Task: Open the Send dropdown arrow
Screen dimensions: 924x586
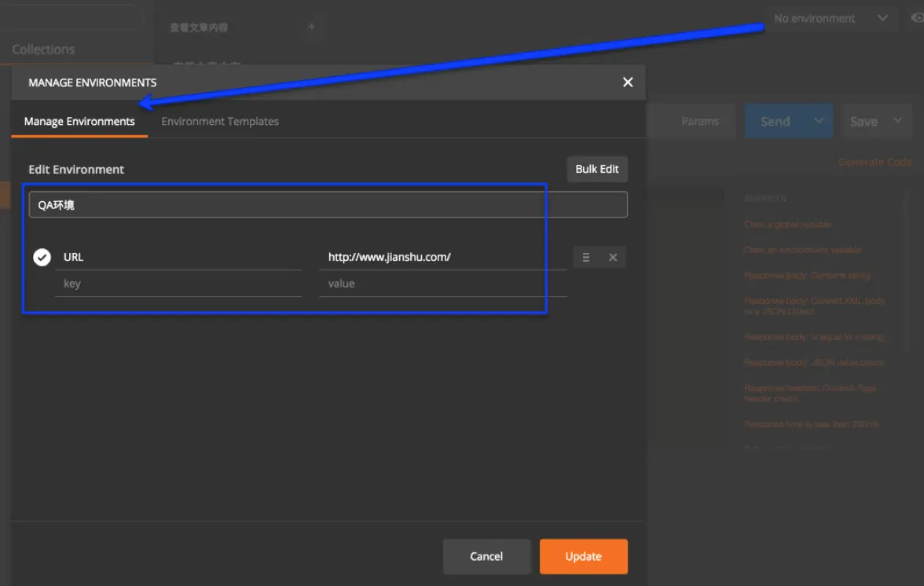Action: click(x=819, y=121)
